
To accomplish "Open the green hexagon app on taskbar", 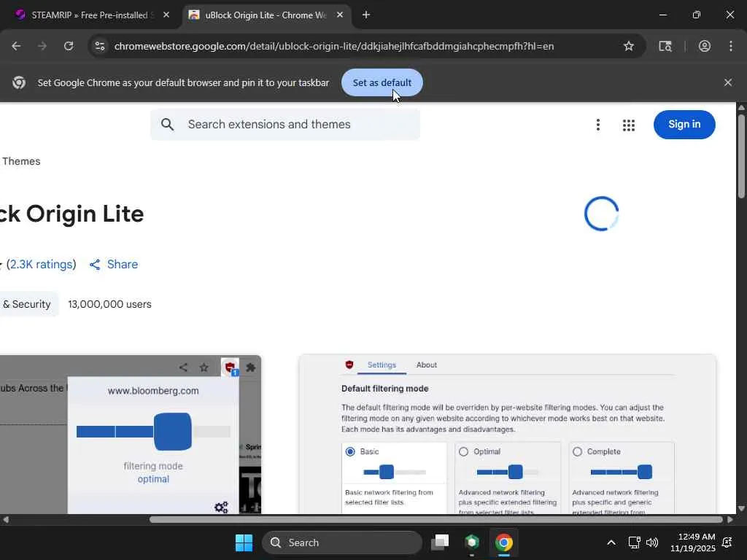I will tap(472, 542).
